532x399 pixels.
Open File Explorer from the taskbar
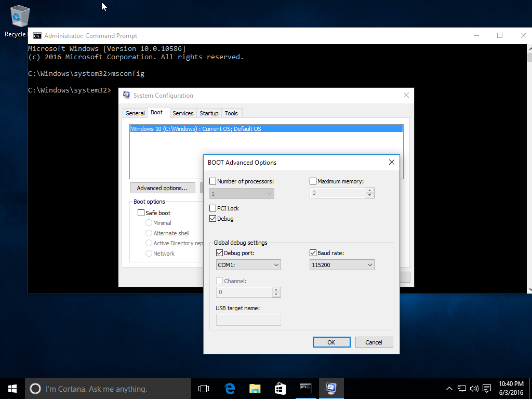[x=255, y=389]
